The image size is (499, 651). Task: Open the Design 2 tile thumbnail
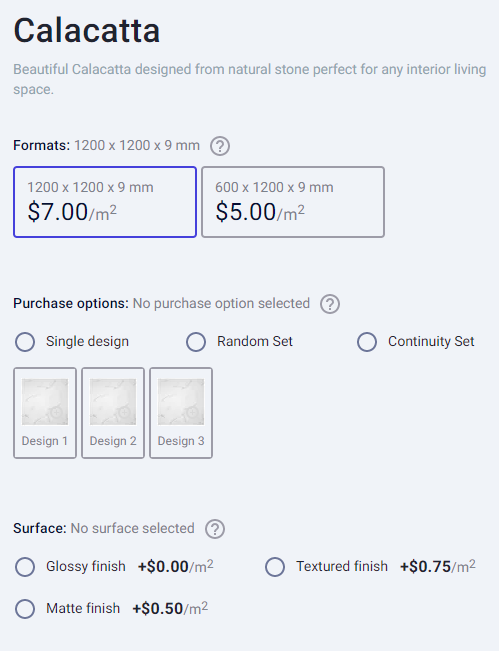tap(113, 401)
